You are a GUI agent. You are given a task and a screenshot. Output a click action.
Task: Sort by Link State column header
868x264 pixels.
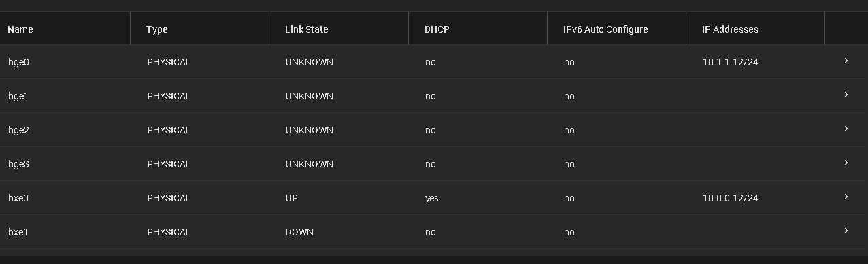307,29
